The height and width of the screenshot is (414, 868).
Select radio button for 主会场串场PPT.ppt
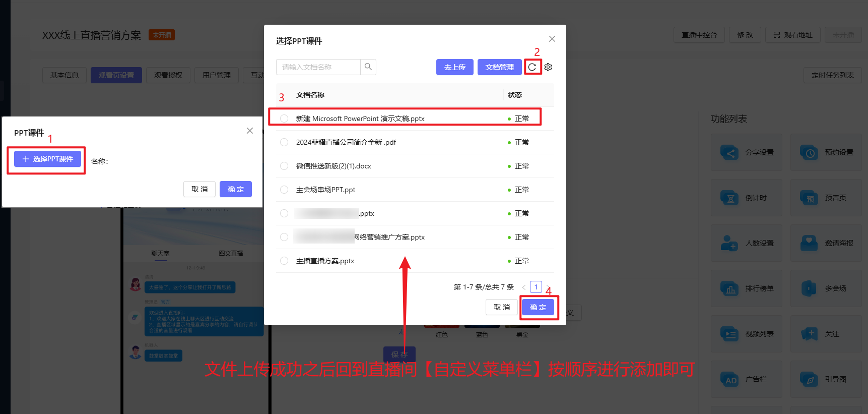click(284, 190)
